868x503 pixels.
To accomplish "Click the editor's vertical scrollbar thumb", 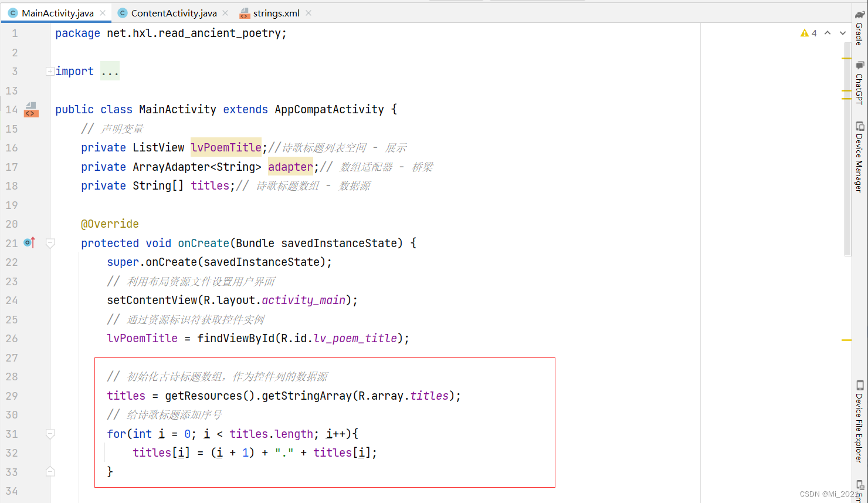I will point(849,149).
